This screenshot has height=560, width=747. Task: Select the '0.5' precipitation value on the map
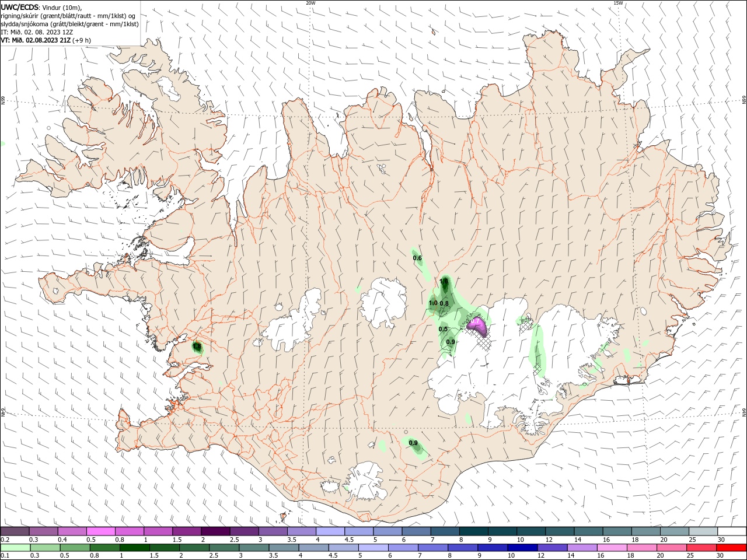pyautogui.click(x=443, y=329)
